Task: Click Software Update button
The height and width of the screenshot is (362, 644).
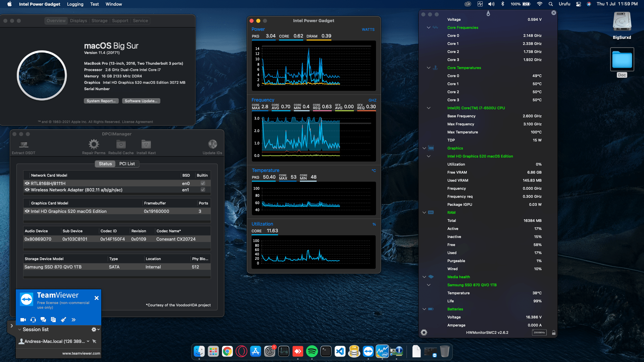Action: pos(141,101)
